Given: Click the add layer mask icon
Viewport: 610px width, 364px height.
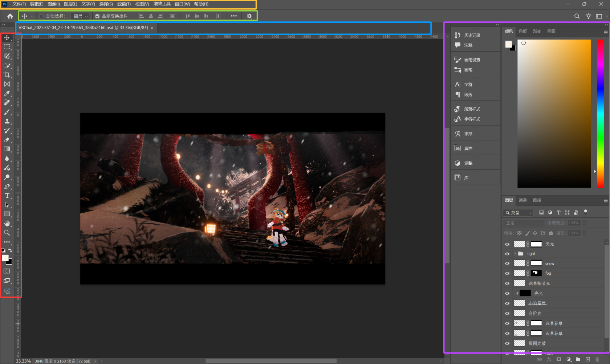Looking at the screenshot, I should (559, 359).
